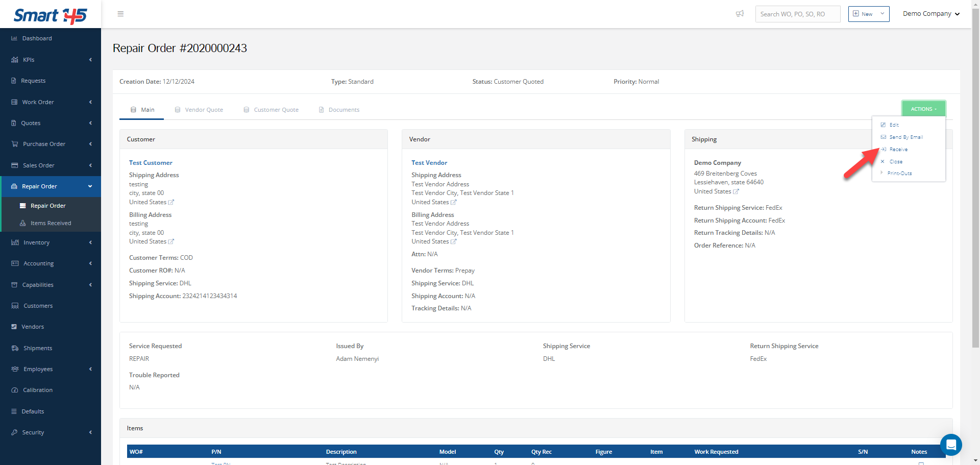980x465 pixels.
Task: Click the Dashboard icon in the sidebar
Action: tap(14, 38)
